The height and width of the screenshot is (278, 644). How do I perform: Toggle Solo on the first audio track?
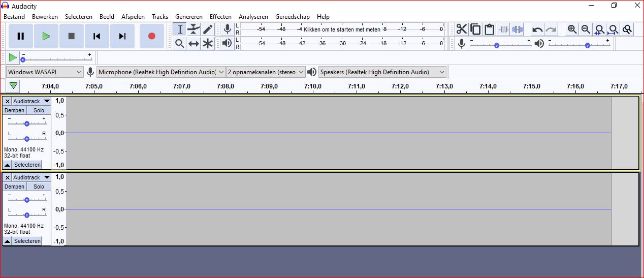pos(39,110)
